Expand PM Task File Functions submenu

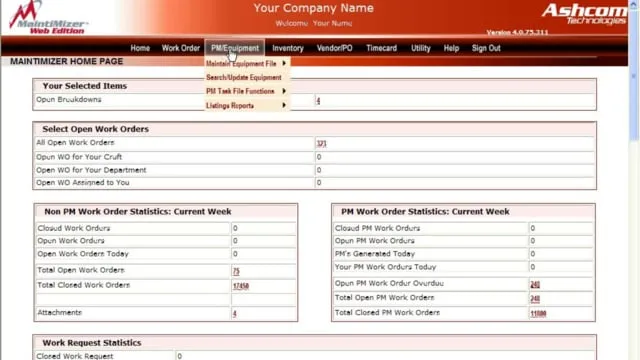click(x=247, y=91)
